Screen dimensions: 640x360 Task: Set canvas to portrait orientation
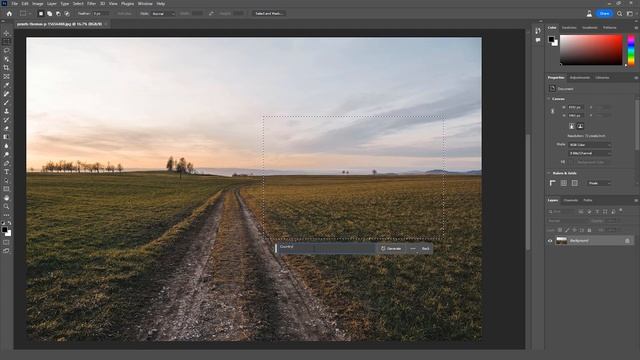click(x=572, y=126)
